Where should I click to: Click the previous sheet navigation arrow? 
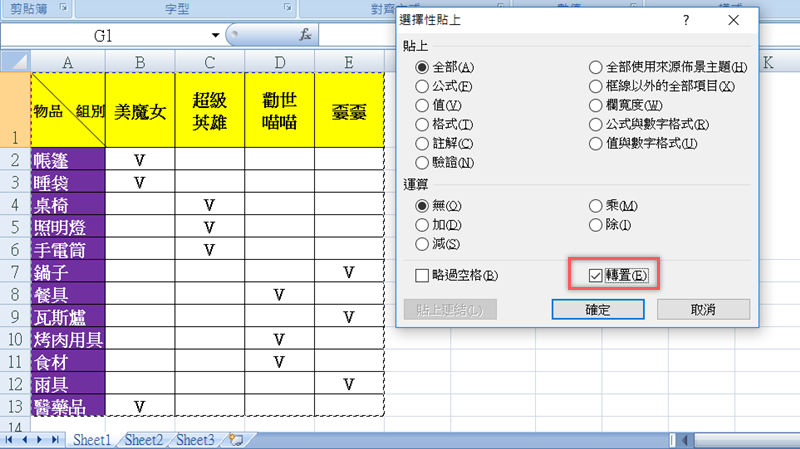[24, 440]
